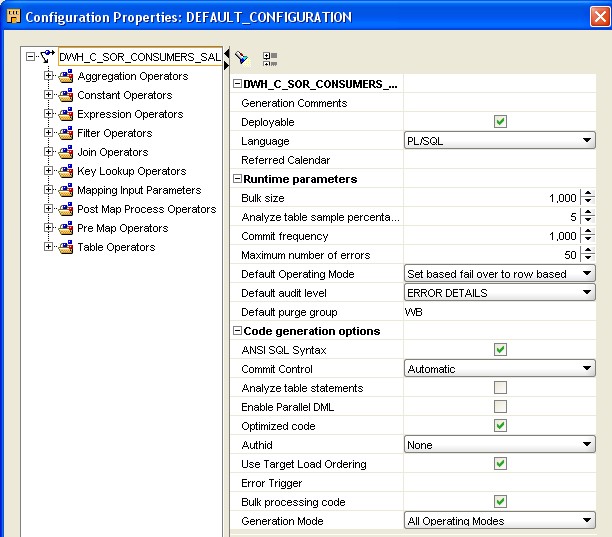Click the Filter Operators folder icon

66,133
